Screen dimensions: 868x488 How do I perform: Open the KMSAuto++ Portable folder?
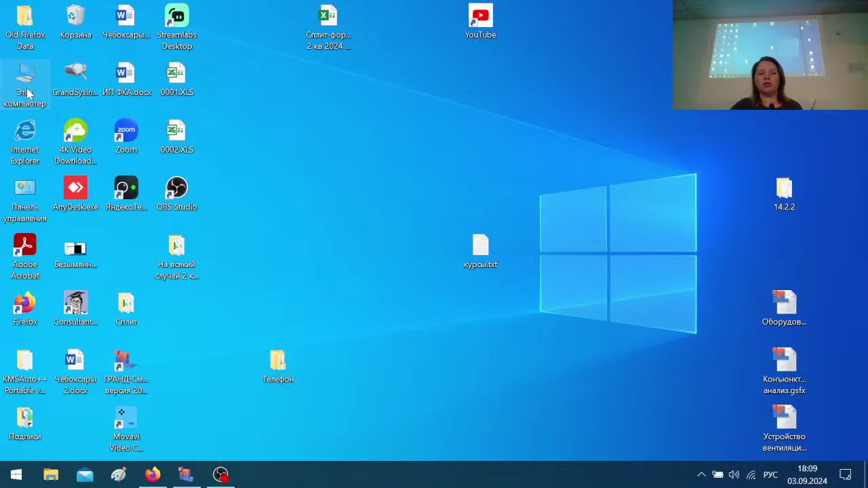pos(25,372)
